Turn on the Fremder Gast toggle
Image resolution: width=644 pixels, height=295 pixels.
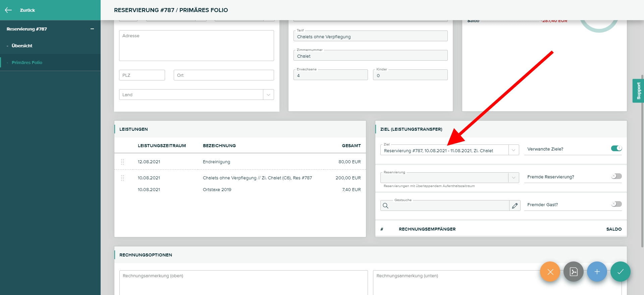click(616, 204)
